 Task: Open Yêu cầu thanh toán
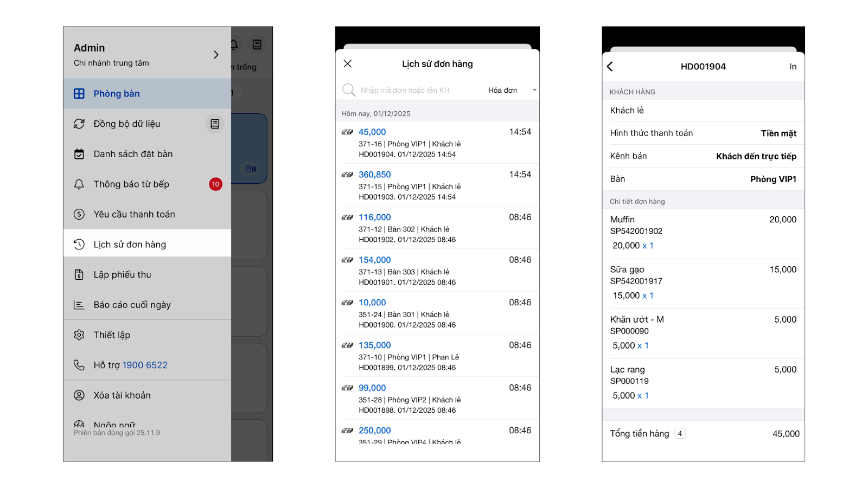(147, 214)
